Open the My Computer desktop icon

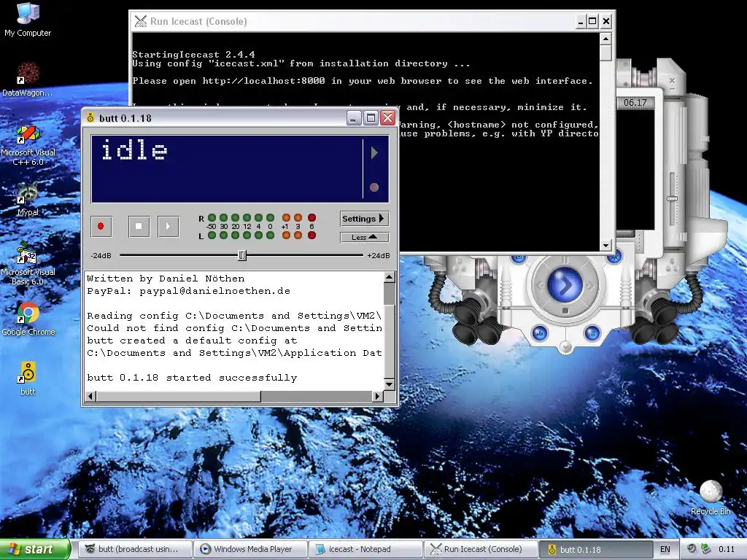tap(28, 20)
